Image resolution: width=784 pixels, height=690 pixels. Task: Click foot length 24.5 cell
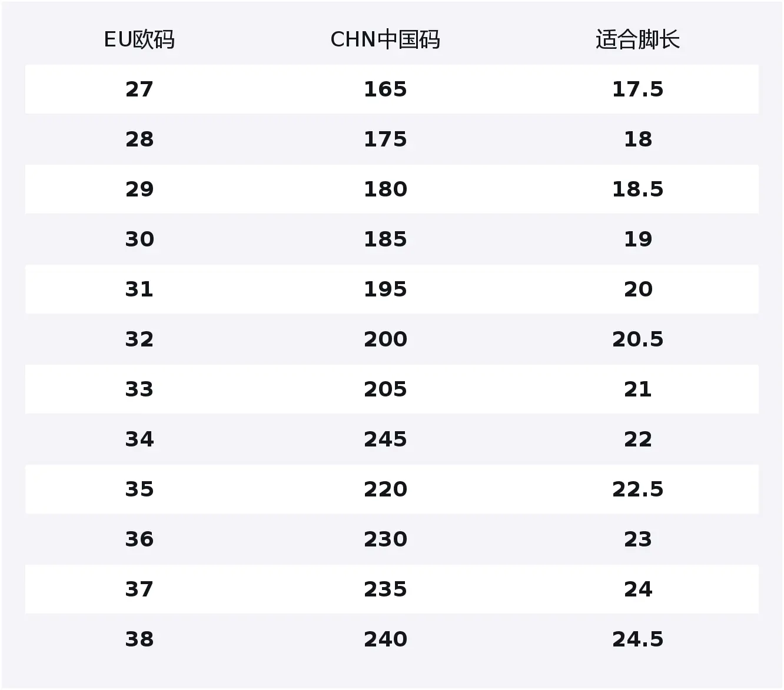click(637, 639)
